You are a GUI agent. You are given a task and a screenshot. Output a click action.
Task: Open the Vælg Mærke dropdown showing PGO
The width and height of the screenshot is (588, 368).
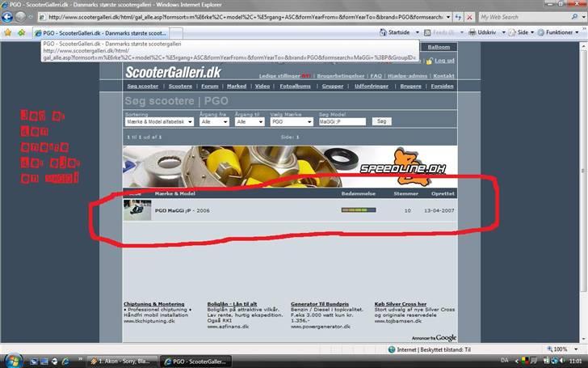click(x=292, y=121)
